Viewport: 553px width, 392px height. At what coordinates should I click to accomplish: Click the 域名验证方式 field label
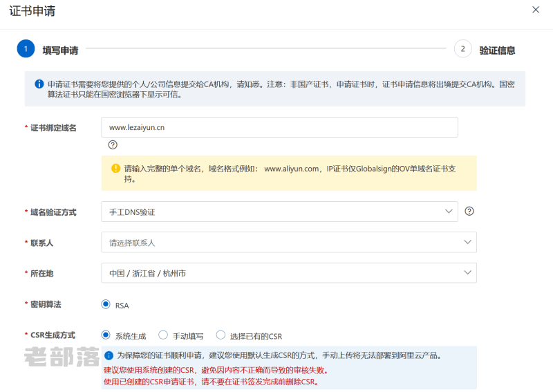tap(53, 212)
